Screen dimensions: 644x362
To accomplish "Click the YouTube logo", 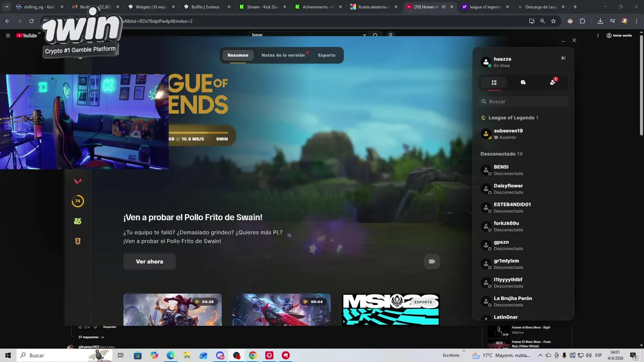I will (x=27, y=35).
